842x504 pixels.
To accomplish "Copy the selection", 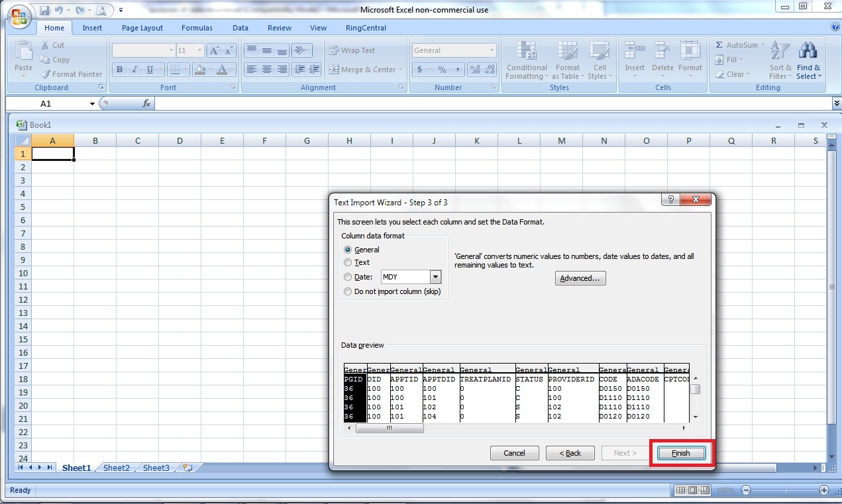I will click(55, 60).
